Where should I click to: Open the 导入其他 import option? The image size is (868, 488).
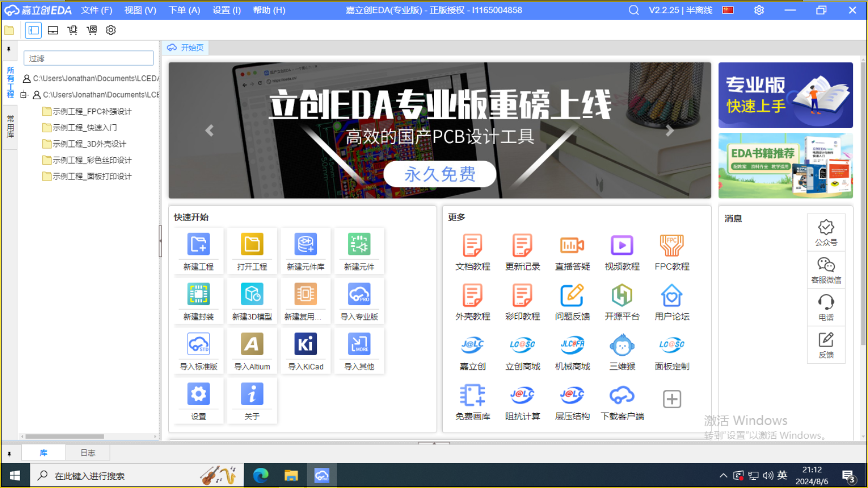pos(359,344)
